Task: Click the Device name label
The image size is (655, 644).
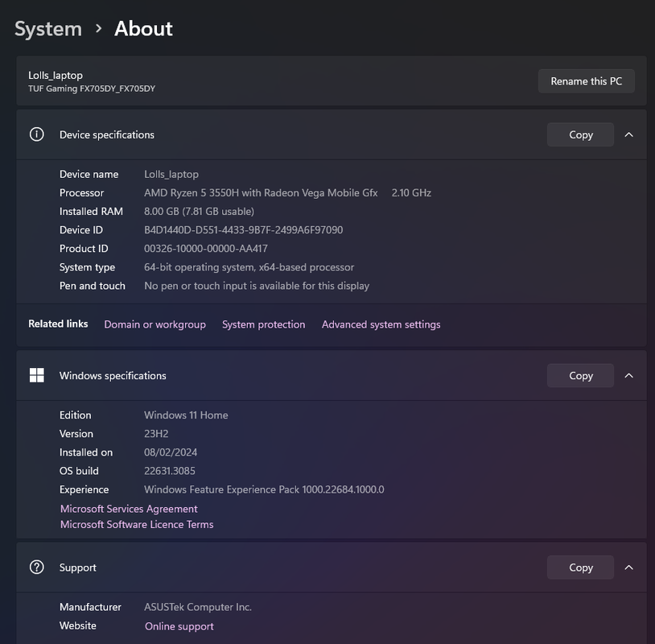Action: point(89,174)
